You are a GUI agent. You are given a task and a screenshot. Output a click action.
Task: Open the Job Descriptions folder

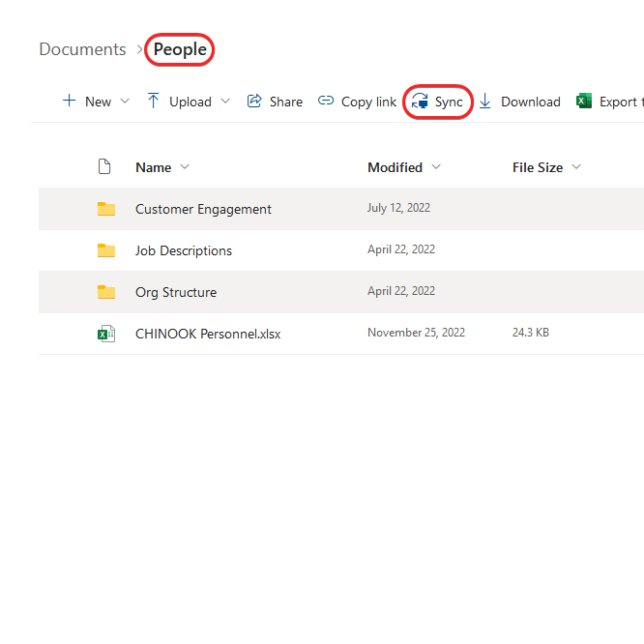coord(184,250)
